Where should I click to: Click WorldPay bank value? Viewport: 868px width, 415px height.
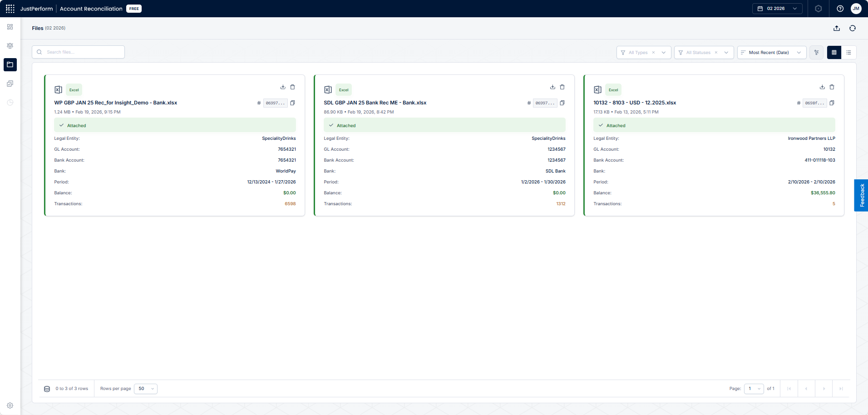point(286,171)
